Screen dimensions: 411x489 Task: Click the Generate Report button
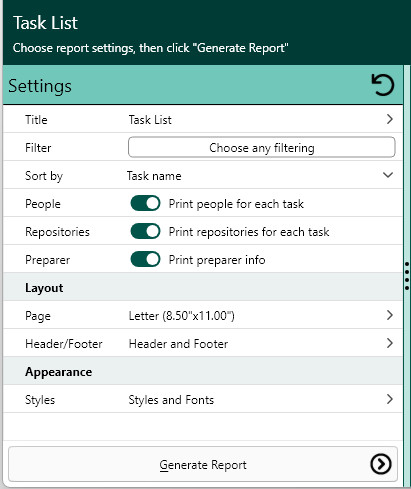pyautogui.click(x=203, y=464)
